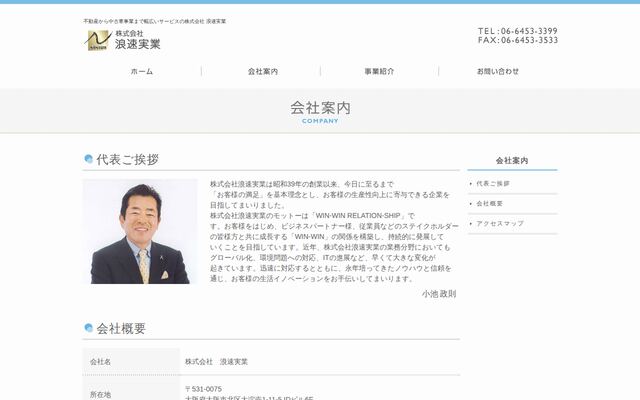The height and width of the screenshot is (400, 640).
Task: Click the COMPANY subtitle under page title
Action: coord(320,121)
